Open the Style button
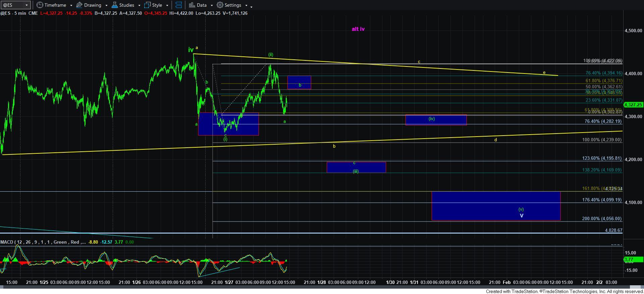The height and width of the screenshot is (294, 644). [153, 5]
